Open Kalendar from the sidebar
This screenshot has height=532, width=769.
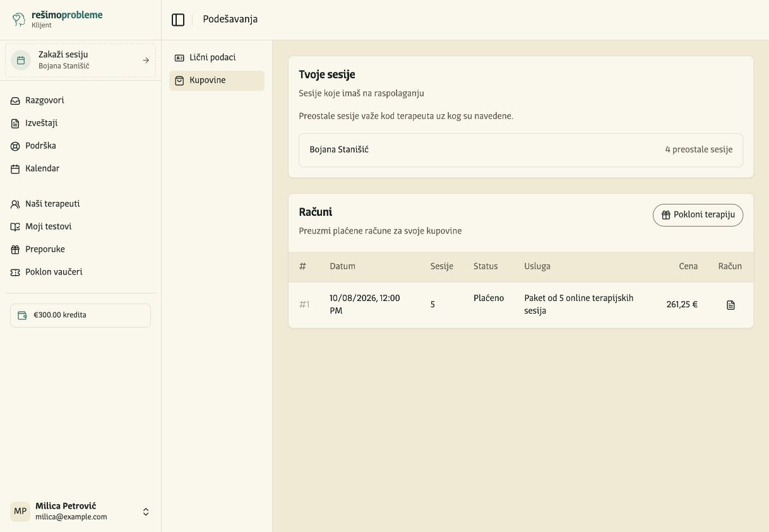(x=80, y=168)
